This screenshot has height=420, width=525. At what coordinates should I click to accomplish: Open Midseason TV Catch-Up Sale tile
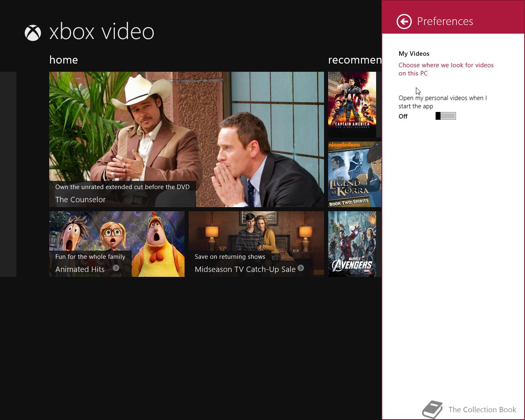(256, 244)
